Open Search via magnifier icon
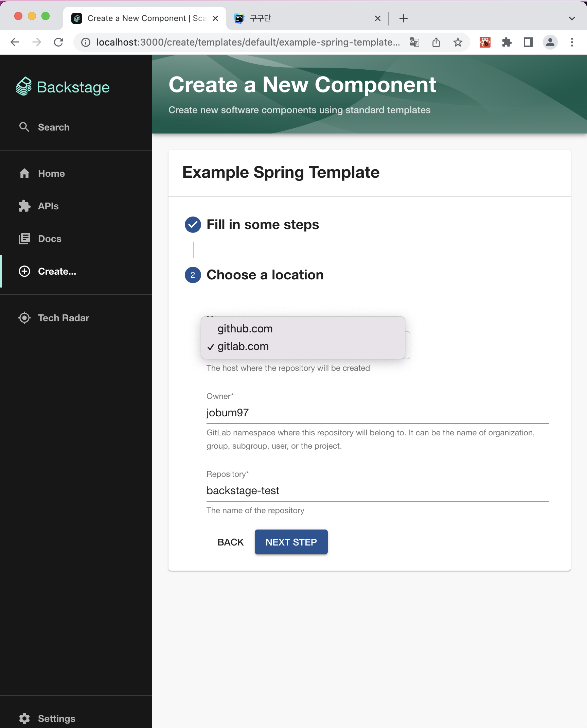 point(24,127)
